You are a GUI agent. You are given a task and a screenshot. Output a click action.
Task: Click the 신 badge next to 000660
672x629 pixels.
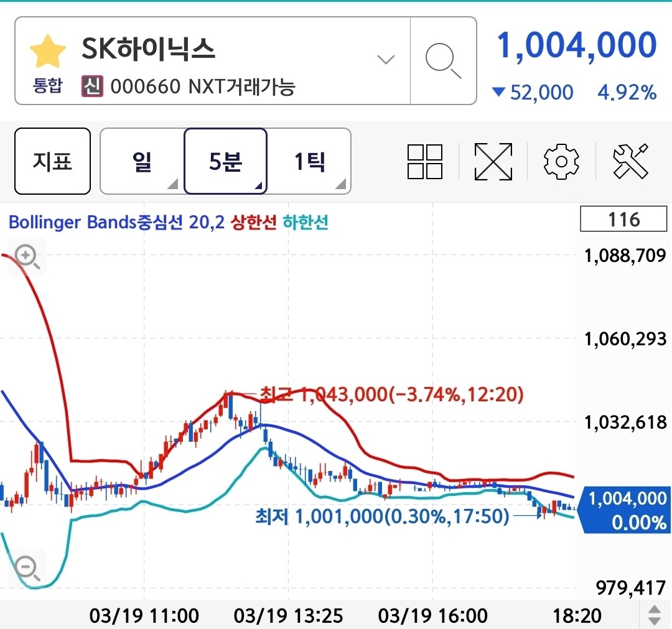pyautogui.click(x=93, y=86)
